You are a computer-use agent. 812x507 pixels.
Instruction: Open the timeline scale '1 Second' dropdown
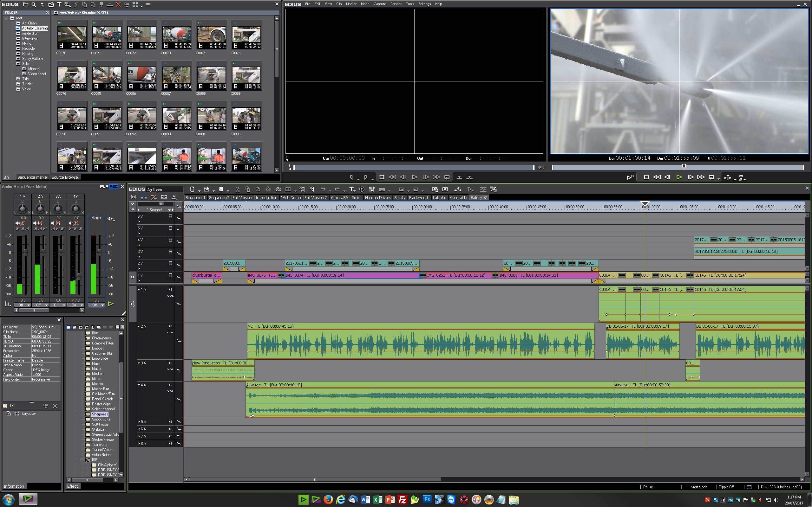(x=169, y=210)
